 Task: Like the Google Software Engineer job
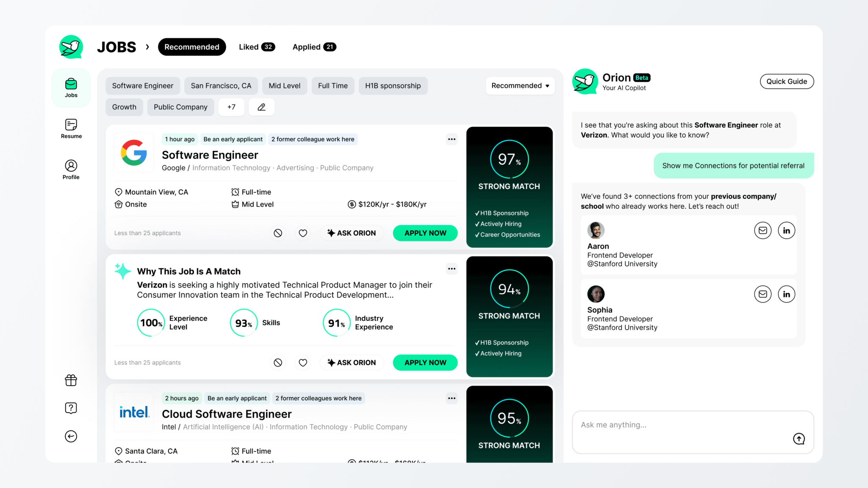click(x=303, y=233)
